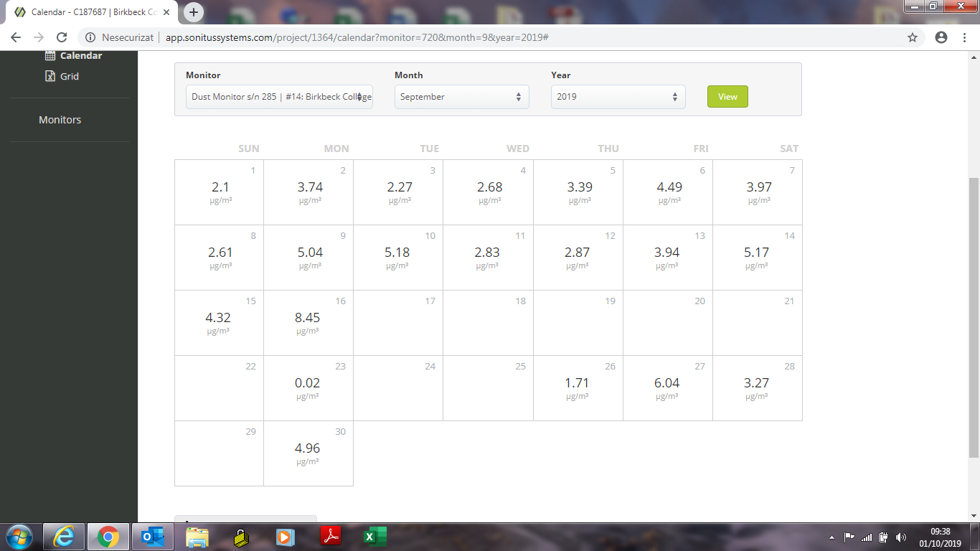Show hidden tray icons arrow
The height and width of the screenshot is (551, 980).
point(831,537)
